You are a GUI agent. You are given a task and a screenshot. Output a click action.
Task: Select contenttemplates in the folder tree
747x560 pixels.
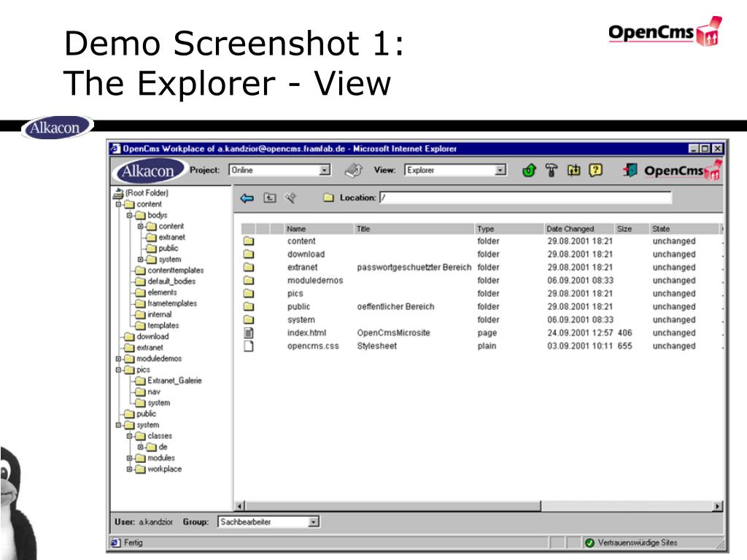[x=175, y=270]
